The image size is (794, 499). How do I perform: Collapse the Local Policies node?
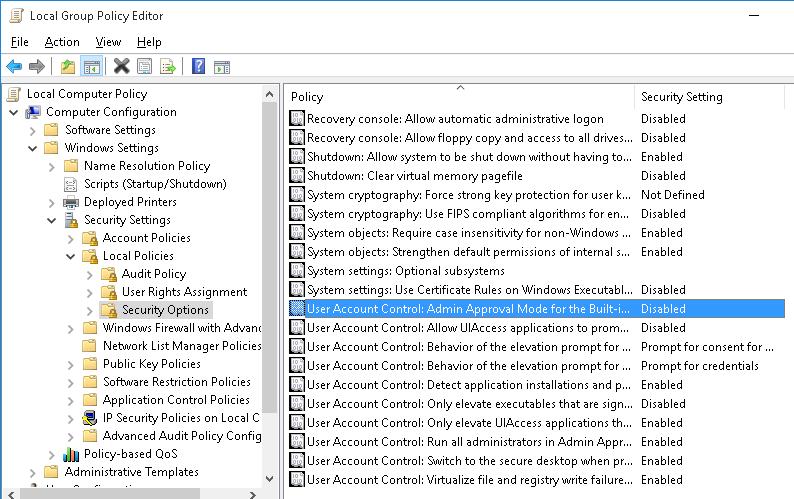click(70, 256)
